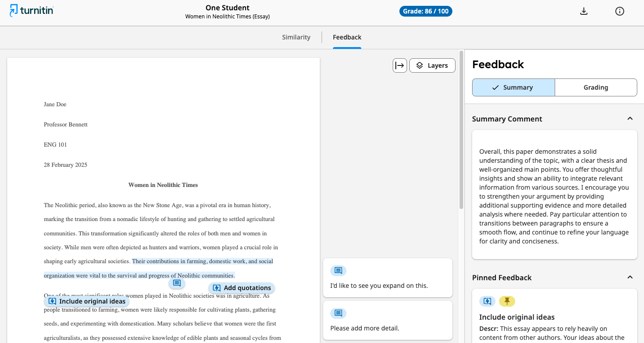Screen dimensions: 644x343
Task: Open submission info via the info icon
Action: pyautogui.click(x=620, y=11)
